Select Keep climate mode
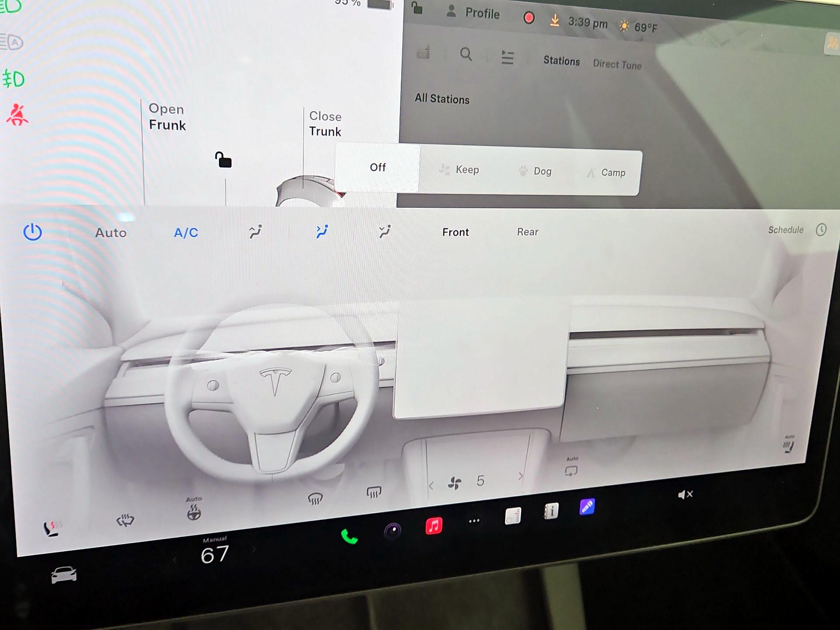Screen dimensions: 840x630 pos(459,170)
